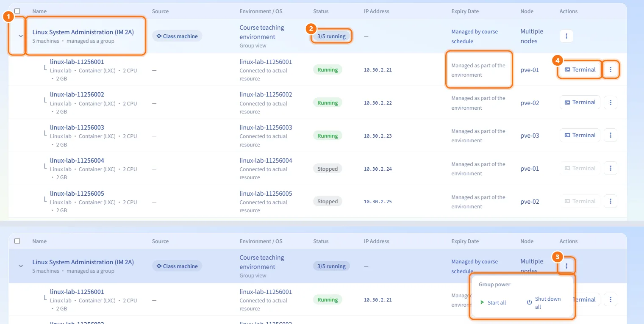Open the linux-lab-11256003 machine name
The width and height of the screenshot is (644, 324).
click(x=77, y=127)
